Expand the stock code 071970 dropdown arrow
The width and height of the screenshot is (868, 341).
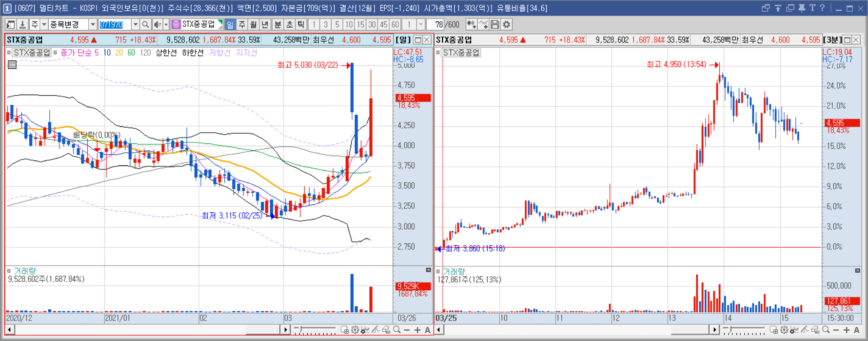point(135,24)
